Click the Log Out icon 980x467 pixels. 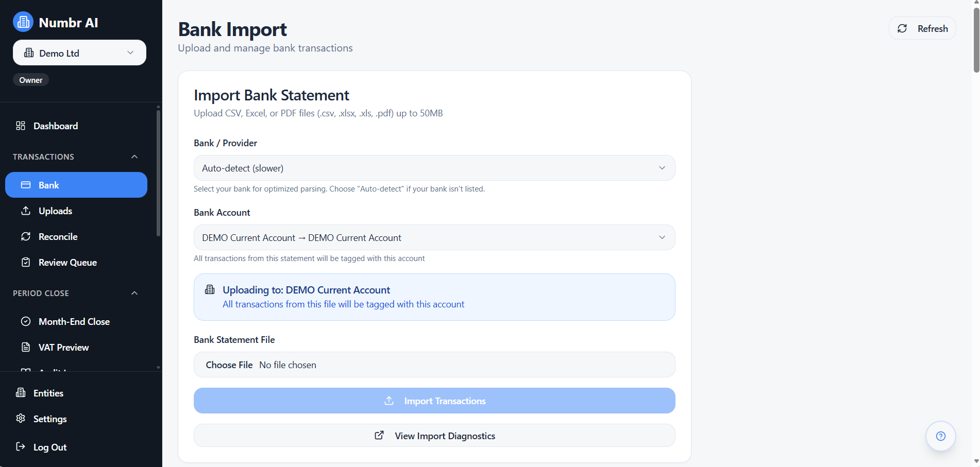coord(21,447)
